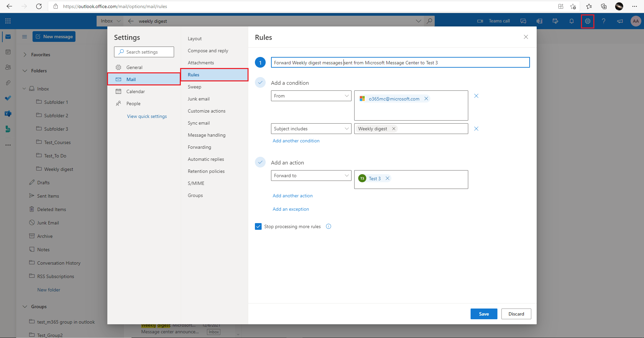Viewport: 644px width, 338px height.
Task: Open the Mail app icon in left rail
Action: [x=8, y=37]
